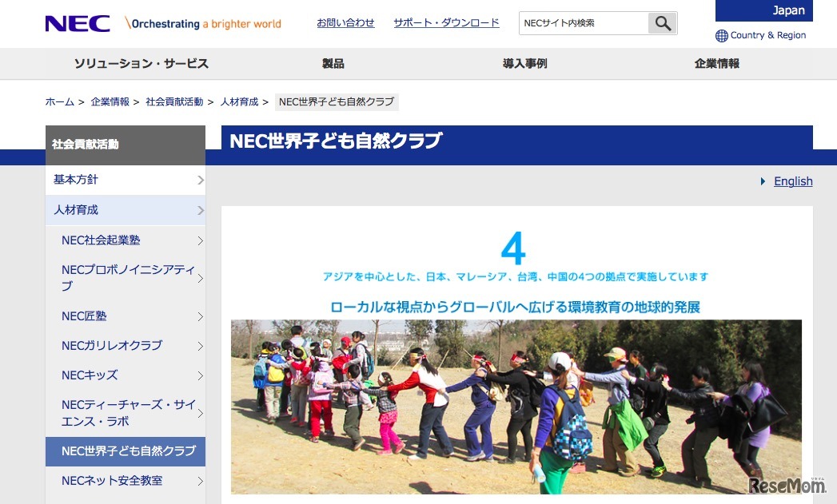This screenshot has height=504, width=837.
Task: Focus the NECサイト内検索 search field
Action: (584, 23)
